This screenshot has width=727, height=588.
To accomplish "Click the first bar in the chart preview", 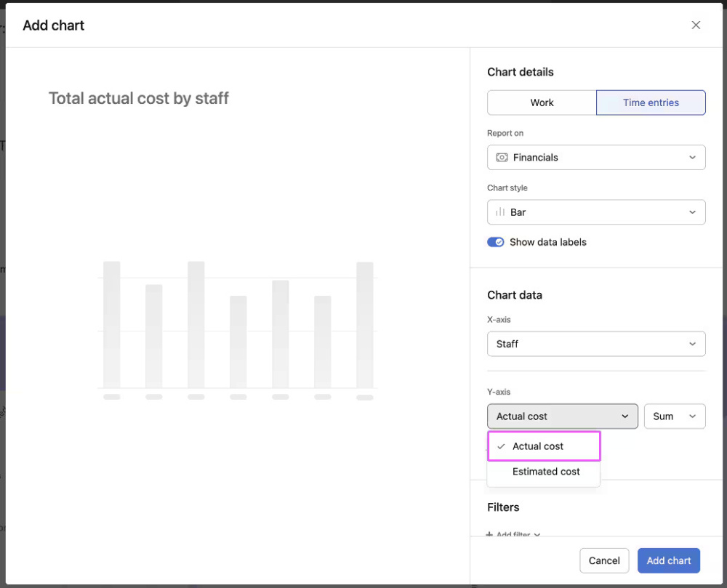I will point(111,324).
